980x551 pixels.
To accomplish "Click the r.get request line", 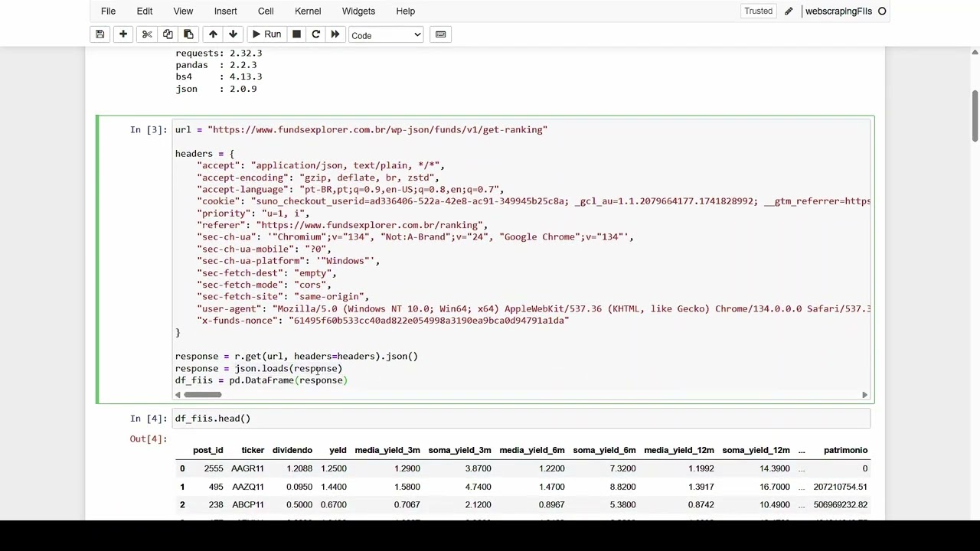I will 296,356.
